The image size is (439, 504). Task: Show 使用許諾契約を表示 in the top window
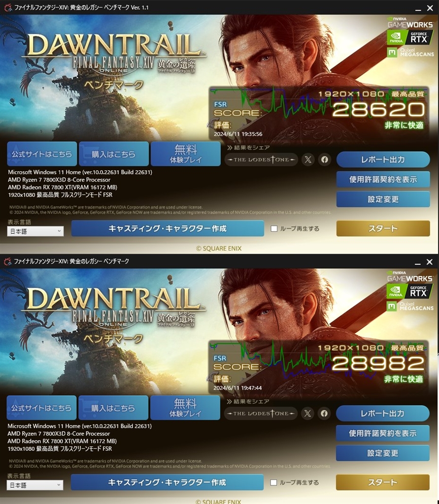[383, 179]
